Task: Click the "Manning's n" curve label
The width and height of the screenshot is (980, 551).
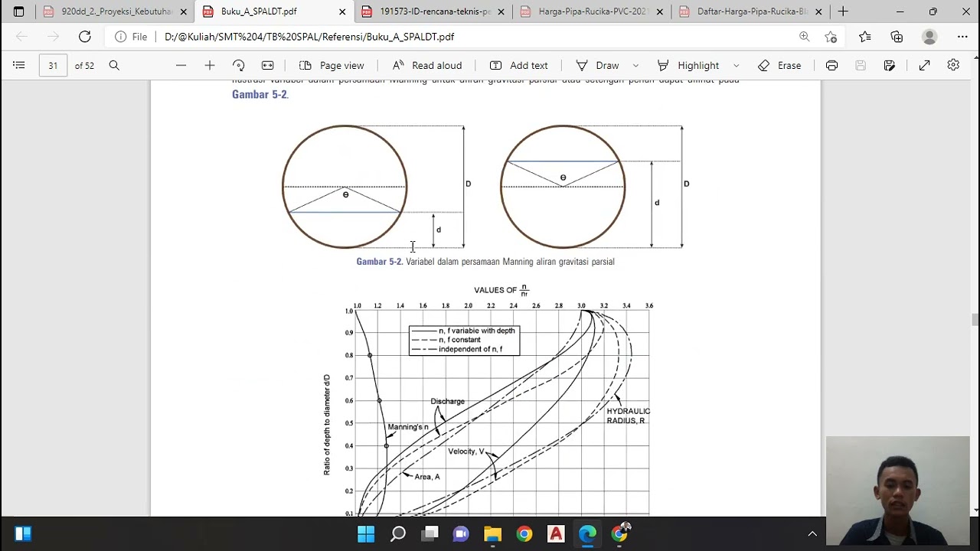Action: tap(407, 427)
